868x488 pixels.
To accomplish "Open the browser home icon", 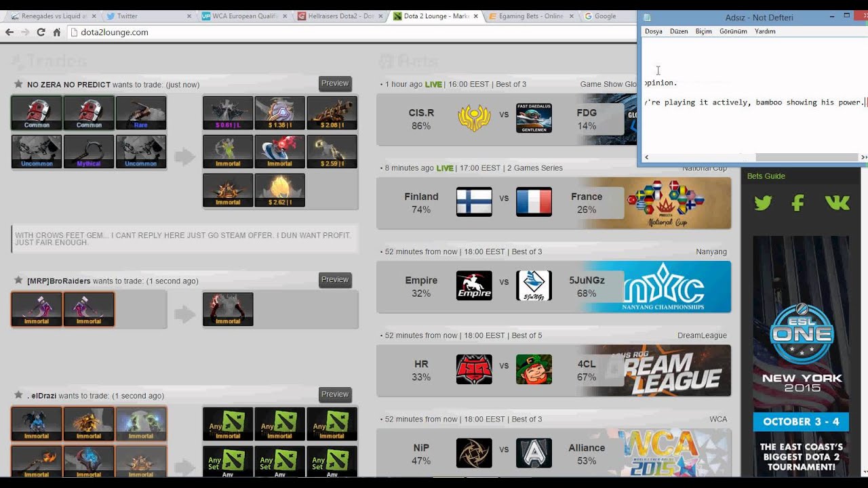I will pyautogui.click(x=57, y=32).
